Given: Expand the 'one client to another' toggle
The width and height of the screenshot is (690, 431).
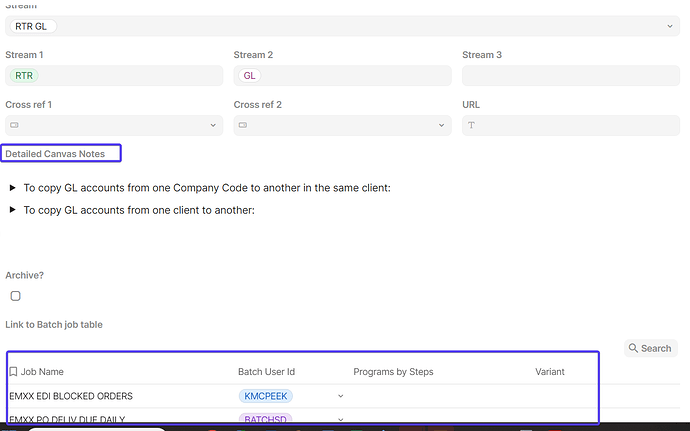Looking at the screenshot, I should click(13, 210).
